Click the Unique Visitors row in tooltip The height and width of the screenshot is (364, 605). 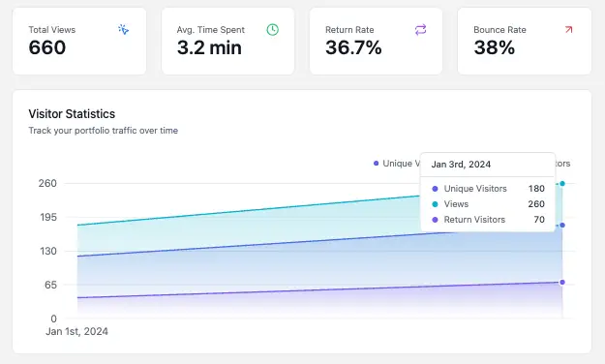coord(488,189)
